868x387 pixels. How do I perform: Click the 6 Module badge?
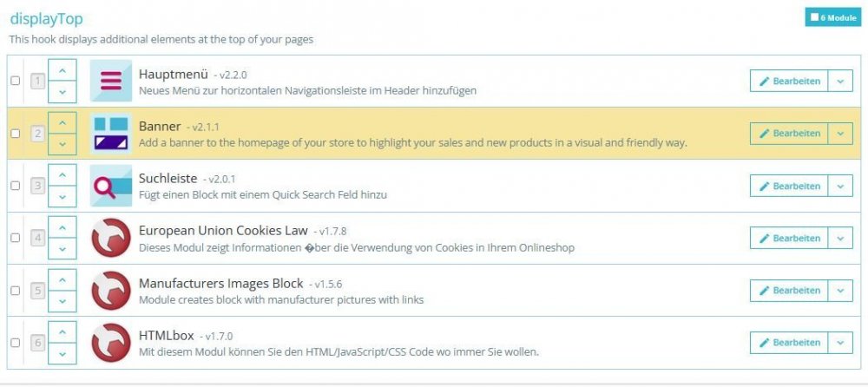[x=832, y=17]
